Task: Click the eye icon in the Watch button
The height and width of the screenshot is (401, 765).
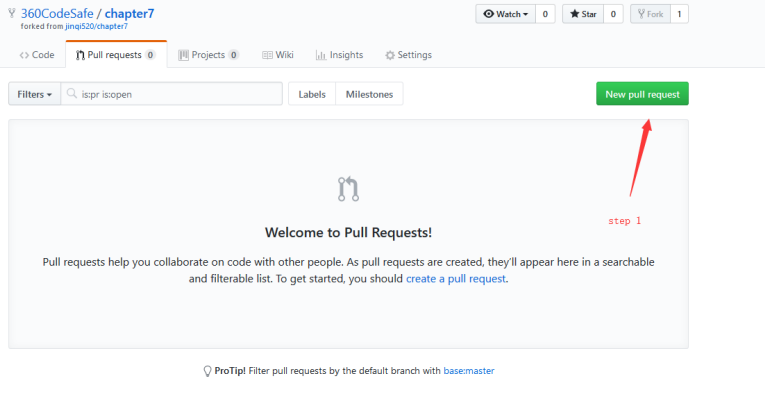Action: (488, 14)
